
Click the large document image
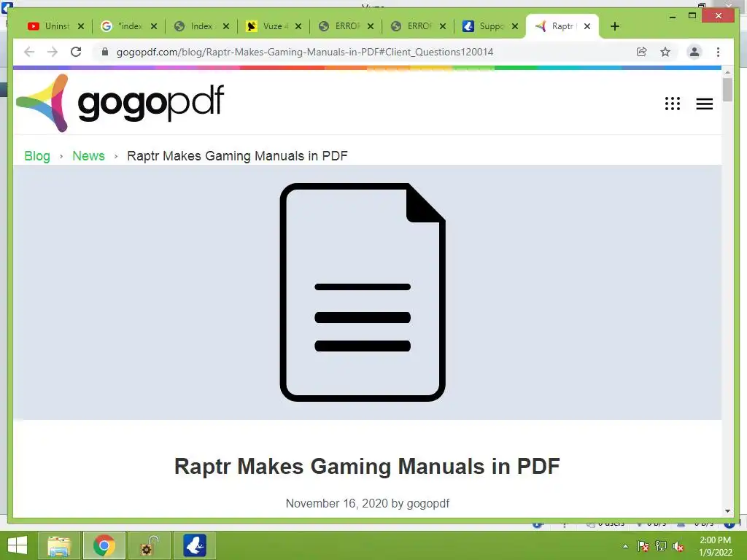pos(363,292)
